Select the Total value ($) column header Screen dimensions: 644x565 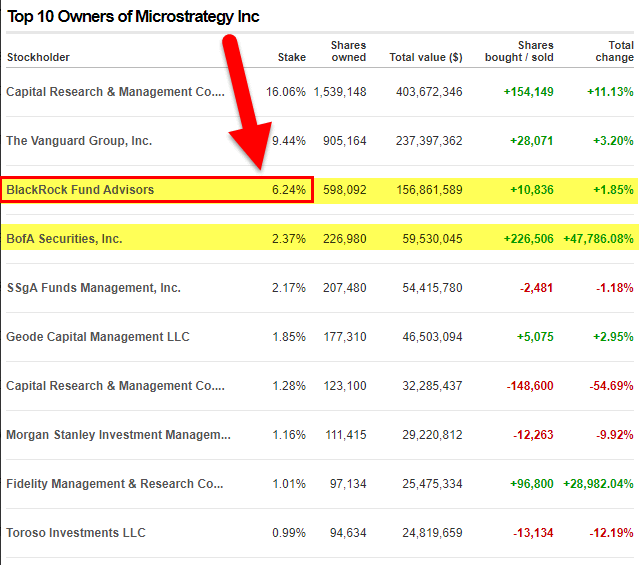425,58
